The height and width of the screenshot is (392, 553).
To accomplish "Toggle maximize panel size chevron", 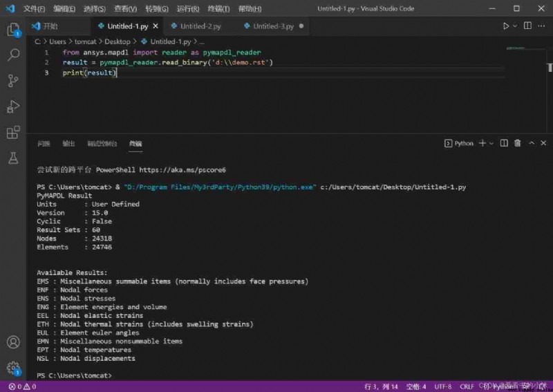I will coord(532,143).
